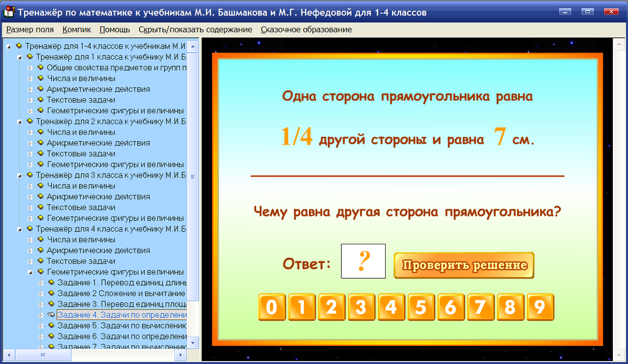The width and height of the screenshot is (628, 364).
Task: Collapse the Тренажёр для 1 класса node
Action: (19, 57)
